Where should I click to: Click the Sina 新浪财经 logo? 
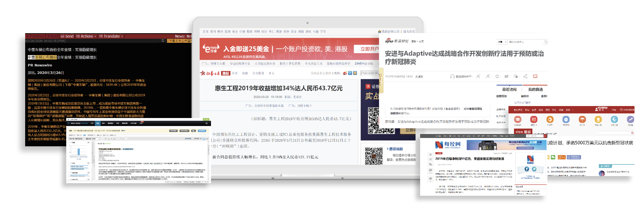pyautogui.click(x=397, y=41)
